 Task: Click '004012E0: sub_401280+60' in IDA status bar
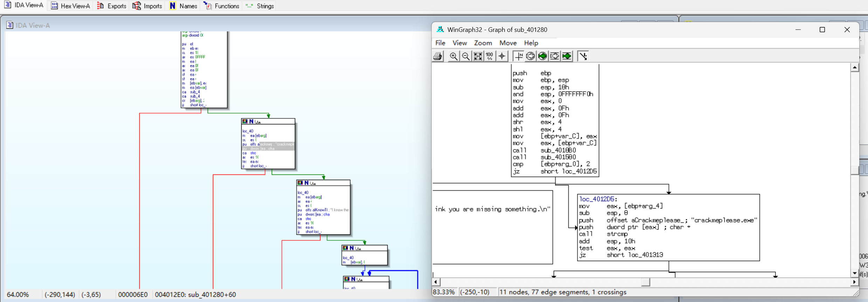tap(195, 295)
